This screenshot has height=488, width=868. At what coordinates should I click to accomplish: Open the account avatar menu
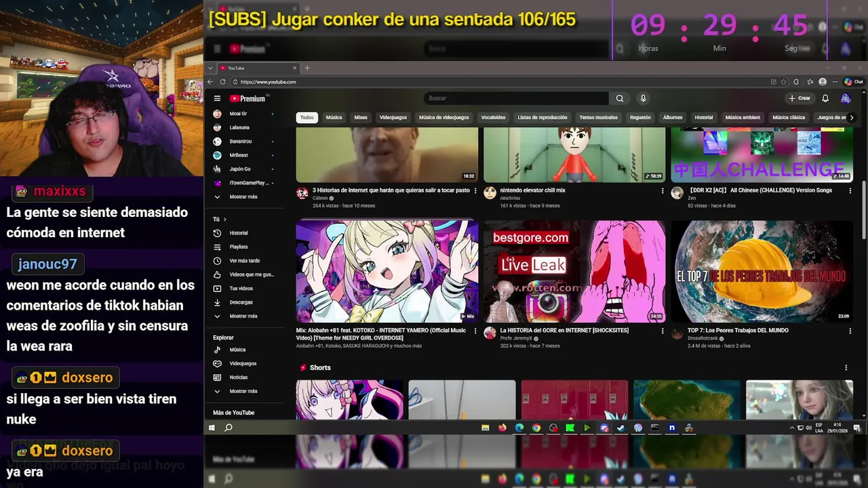[846, 98]
